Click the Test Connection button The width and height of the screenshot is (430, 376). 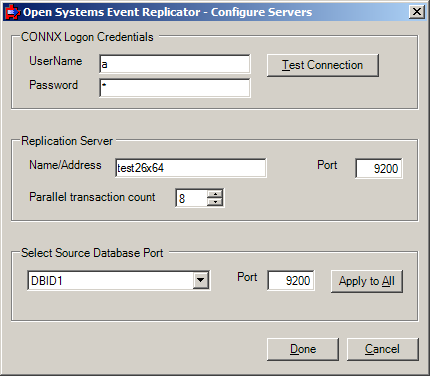(323, 65)
